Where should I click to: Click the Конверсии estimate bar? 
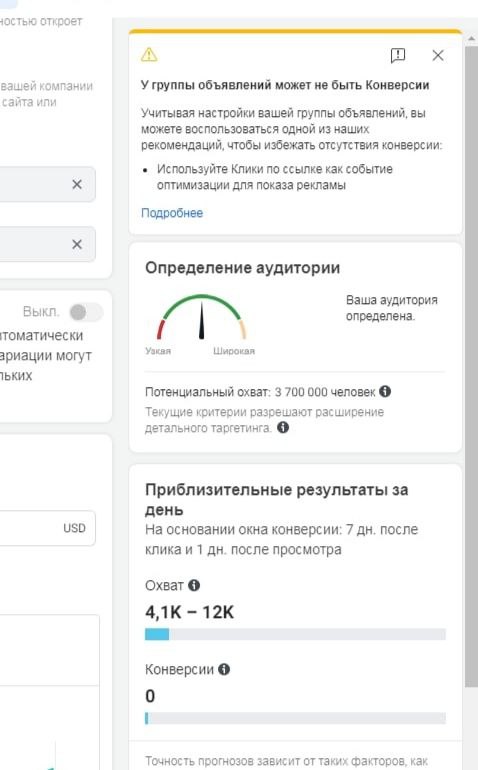(x=295, y=718)
